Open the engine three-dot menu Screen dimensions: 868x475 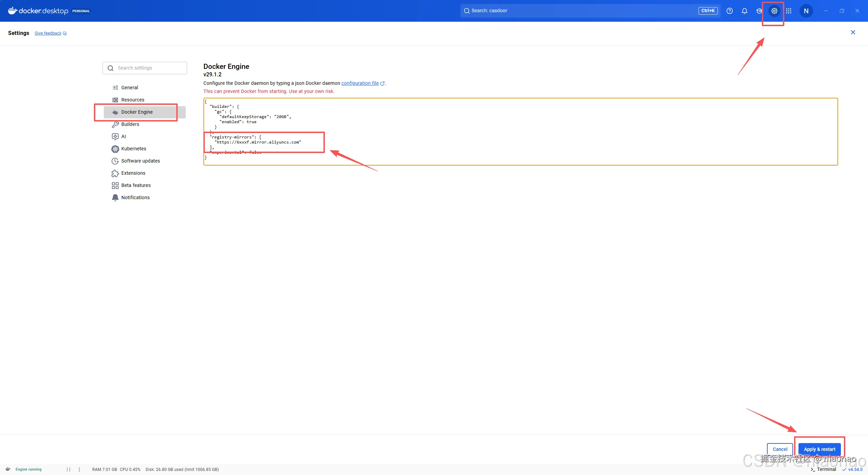pos(79,470)
